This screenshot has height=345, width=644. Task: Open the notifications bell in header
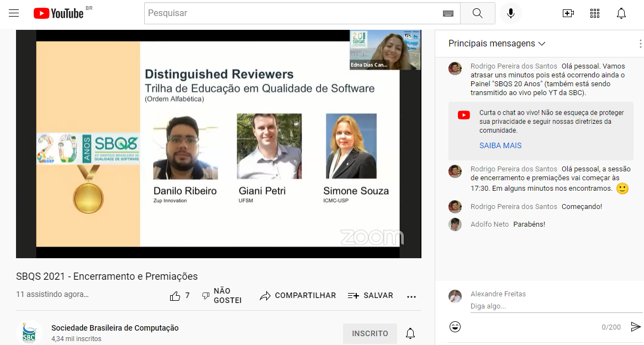click(x=621, y=13)
